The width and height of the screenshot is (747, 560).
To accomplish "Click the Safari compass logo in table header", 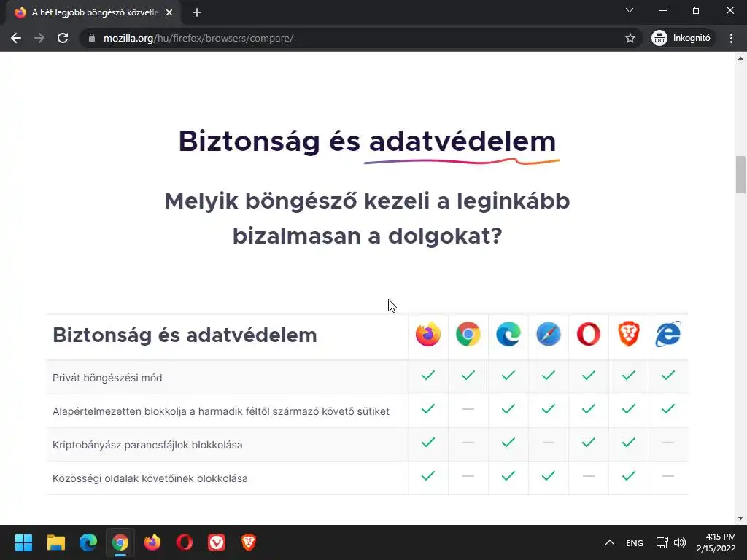I will (549, 334).
